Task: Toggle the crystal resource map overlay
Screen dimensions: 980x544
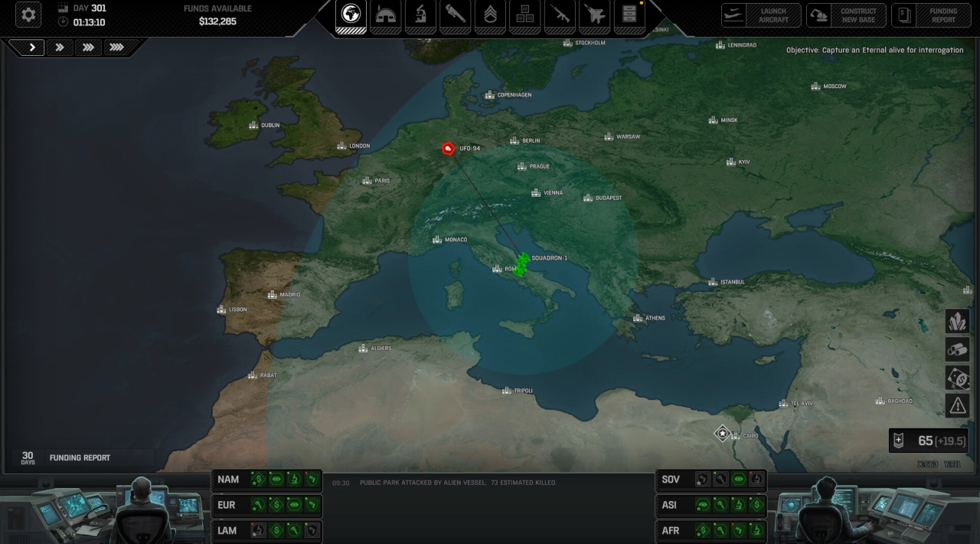Action: pos(957,321)
